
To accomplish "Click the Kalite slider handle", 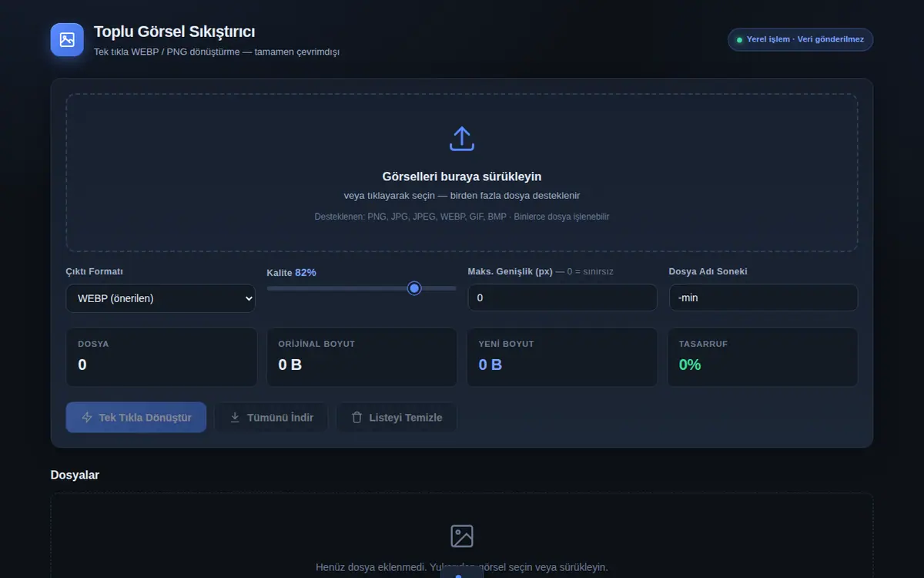I will (414, 288).
